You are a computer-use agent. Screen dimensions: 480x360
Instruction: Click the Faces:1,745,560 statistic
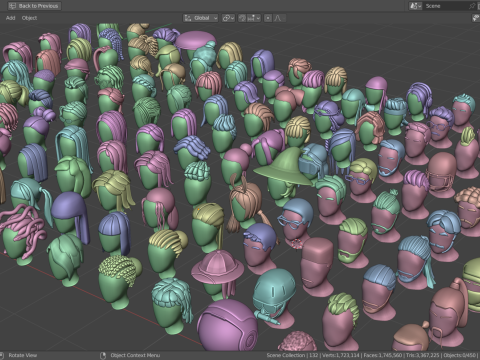[382, 355]
